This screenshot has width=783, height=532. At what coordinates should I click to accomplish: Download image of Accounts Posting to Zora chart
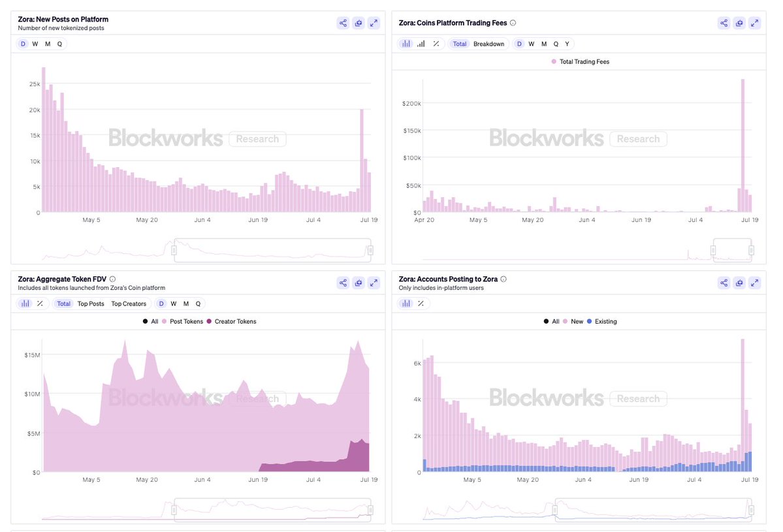click(x=739, y=283)
